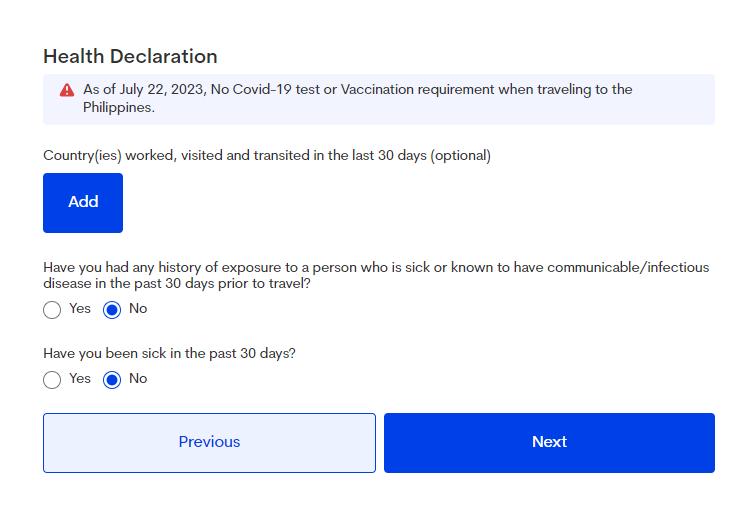Click the 'No' label text under sick question
The height and width of the screenshot is (513, 751).
[138, 378]
